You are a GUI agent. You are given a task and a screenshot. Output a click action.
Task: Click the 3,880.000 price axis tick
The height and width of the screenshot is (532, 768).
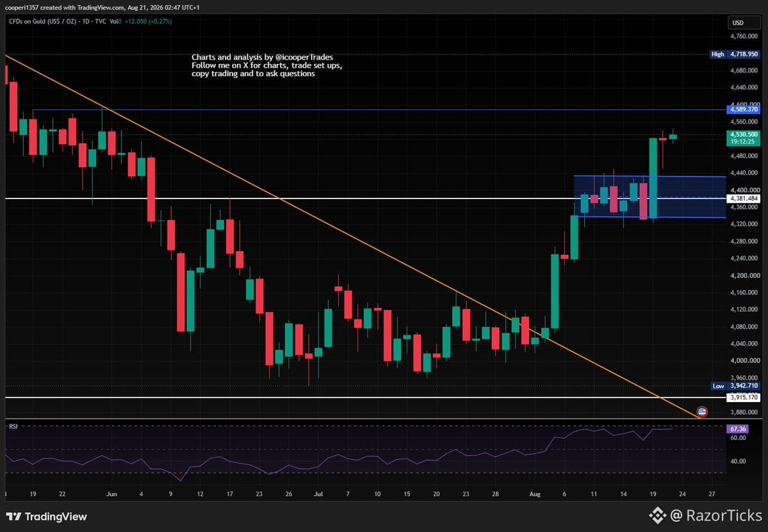tap(744, 412)
